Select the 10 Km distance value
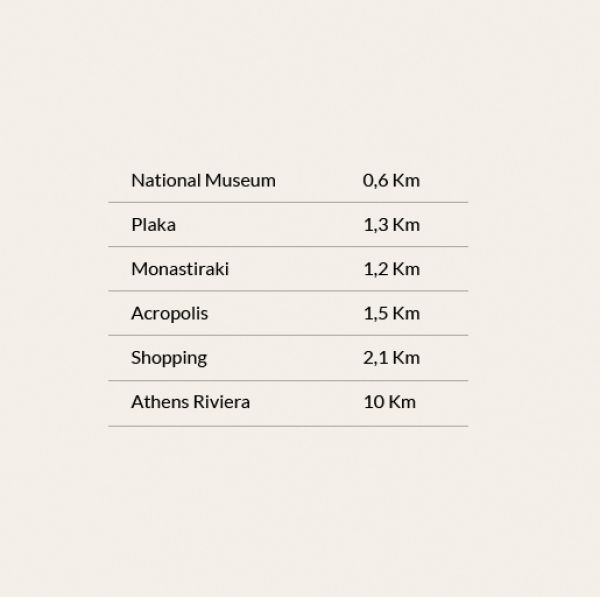 (389, 402)
